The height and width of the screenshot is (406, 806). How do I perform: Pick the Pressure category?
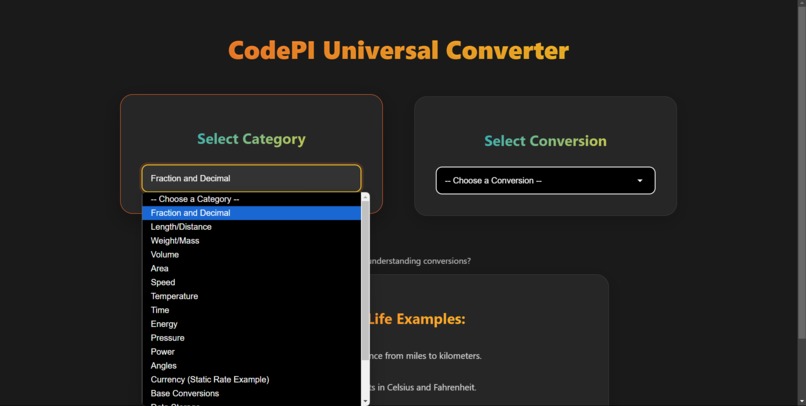(251, 338)
